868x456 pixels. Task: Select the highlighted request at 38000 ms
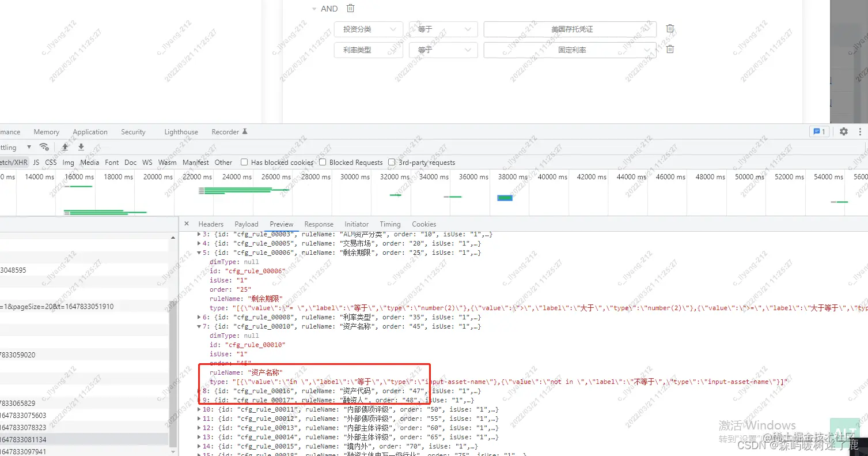(x=505, y=198)
